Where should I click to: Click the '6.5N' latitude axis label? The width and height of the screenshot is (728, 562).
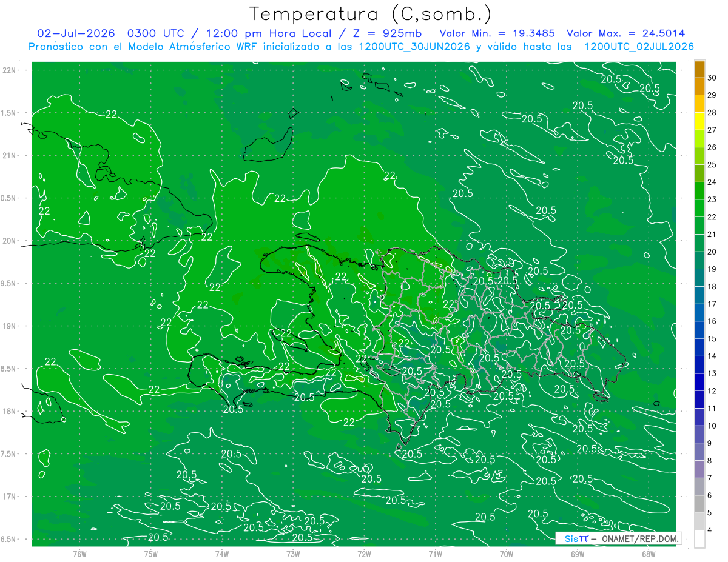pyautogui.click(x=8, y=539)
